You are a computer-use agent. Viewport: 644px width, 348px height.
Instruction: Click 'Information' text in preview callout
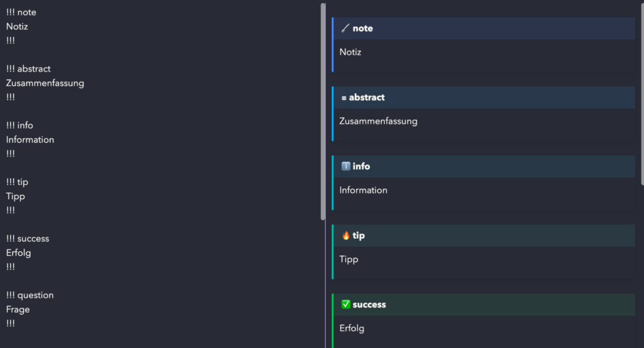[x=364, y=190]
